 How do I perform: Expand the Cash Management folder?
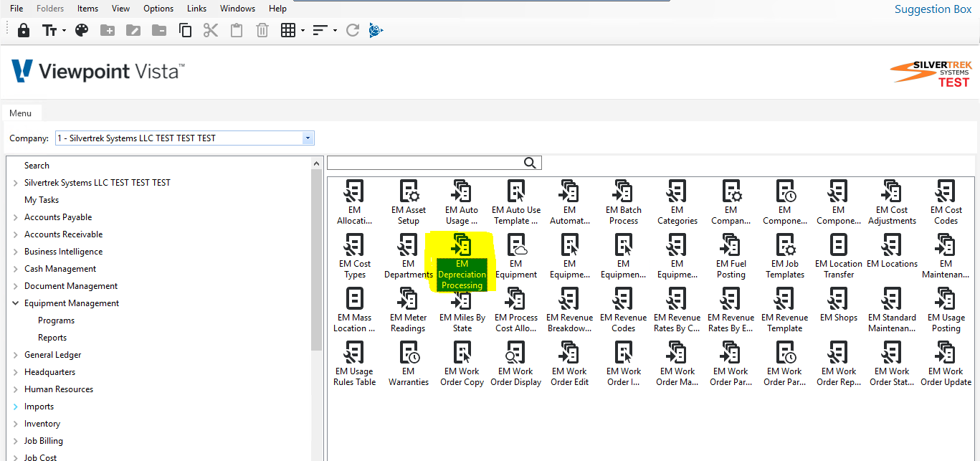(x=16, y=269)
